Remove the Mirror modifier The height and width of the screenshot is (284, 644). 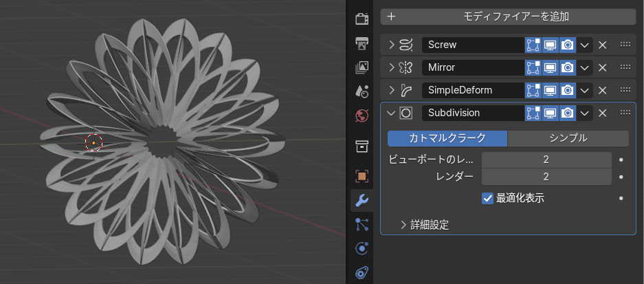tap(603, 67)
